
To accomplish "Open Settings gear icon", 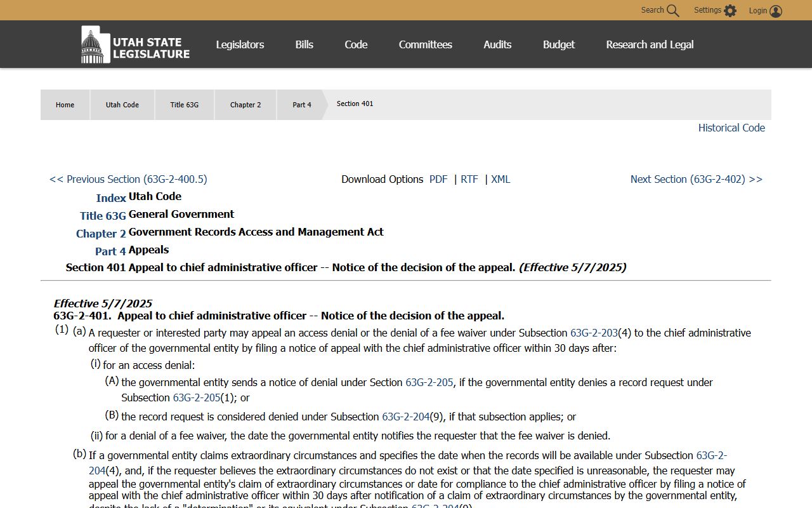I will (730, 11).
